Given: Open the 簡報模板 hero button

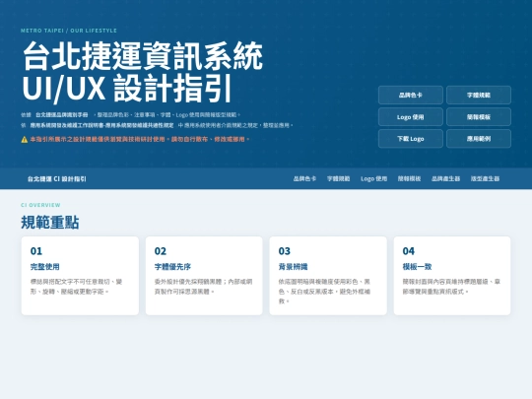Looking at the screenshot, I should 479,117.
